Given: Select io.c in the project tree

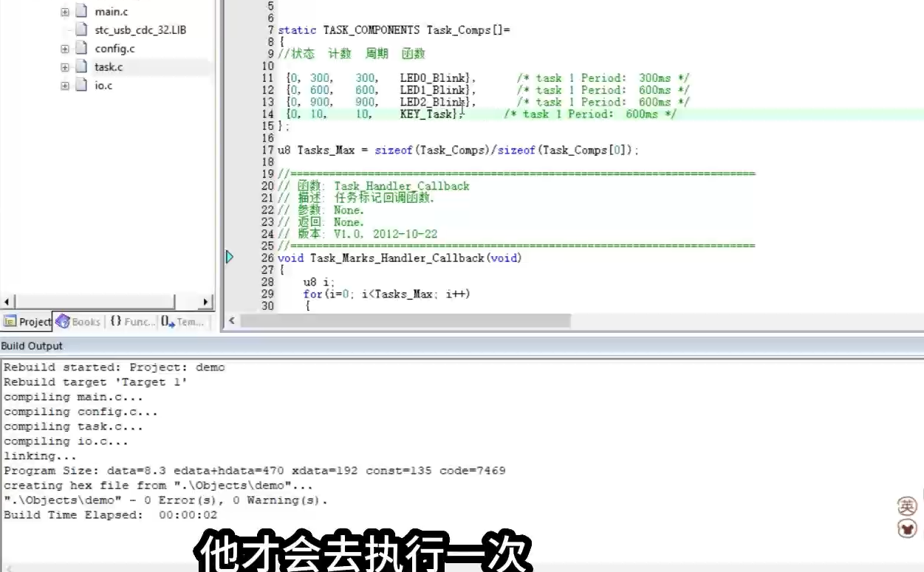Looking at the screenshot, I should 103,86.
